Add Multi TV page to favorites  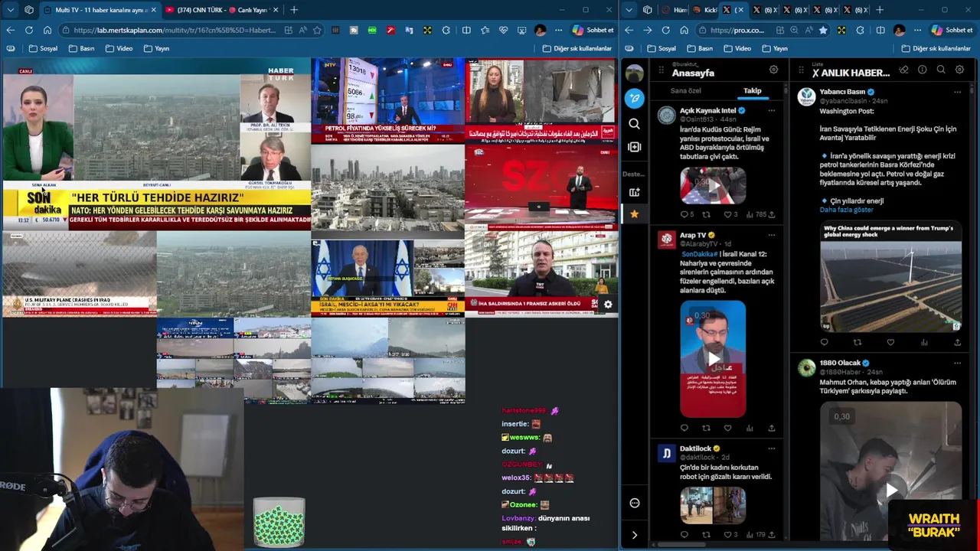[317, 30]
